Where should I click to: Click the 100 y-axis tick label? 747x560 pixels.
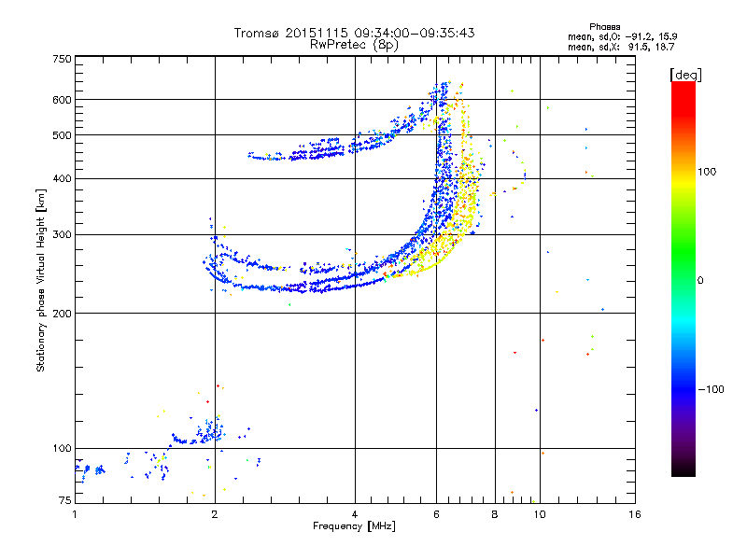pyautogui.click(x=62, y=448)
